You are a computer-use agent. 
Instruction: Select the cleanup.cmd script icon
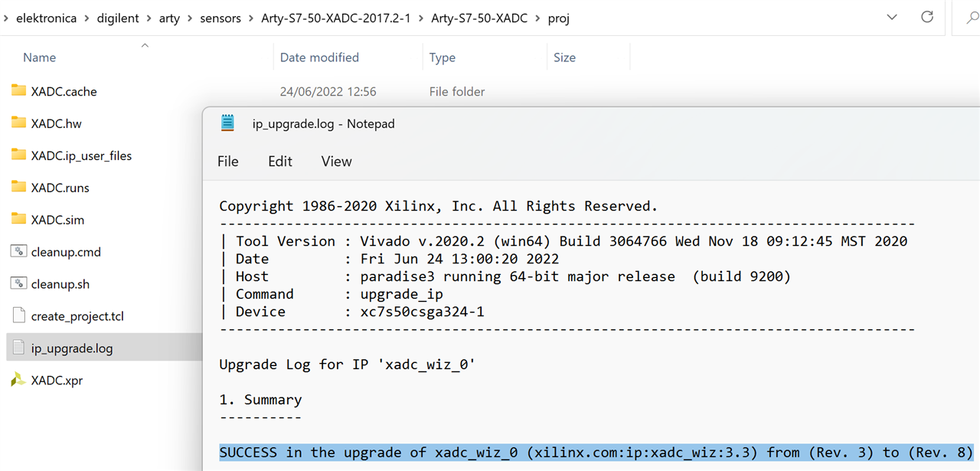click(x=19, y=251)
